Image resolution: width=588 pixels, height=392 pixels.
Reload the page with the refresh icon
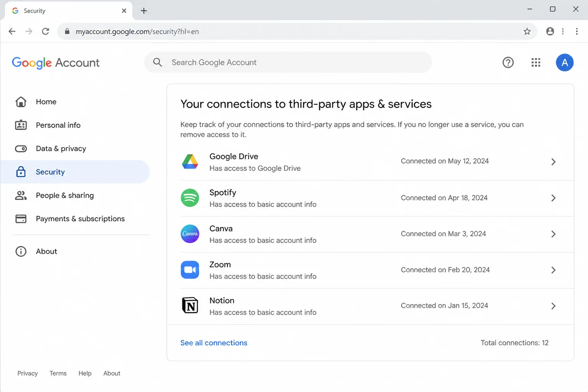(46, 31)
